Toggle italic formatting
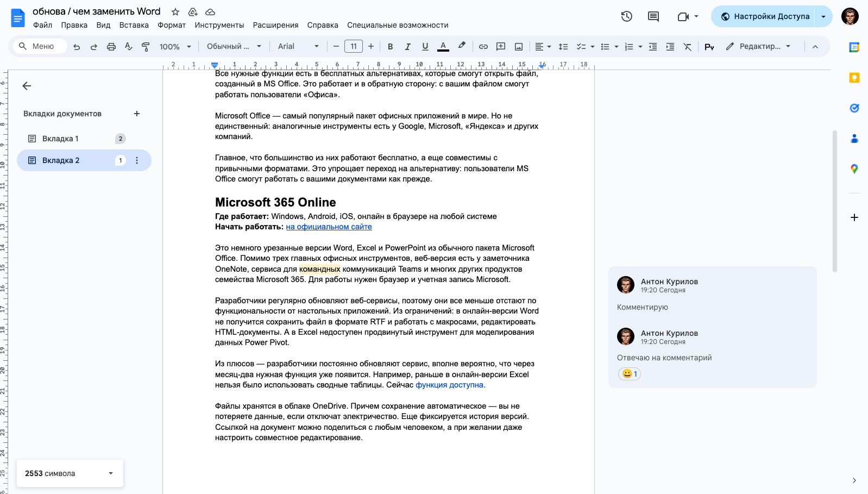Screen dimensions: 868x494 (x=407, y=47)
